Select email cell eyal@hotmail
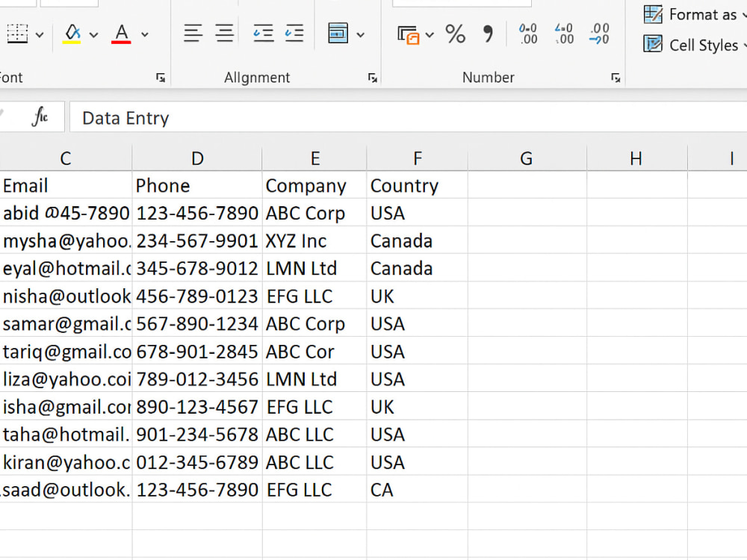 (66, 268)
